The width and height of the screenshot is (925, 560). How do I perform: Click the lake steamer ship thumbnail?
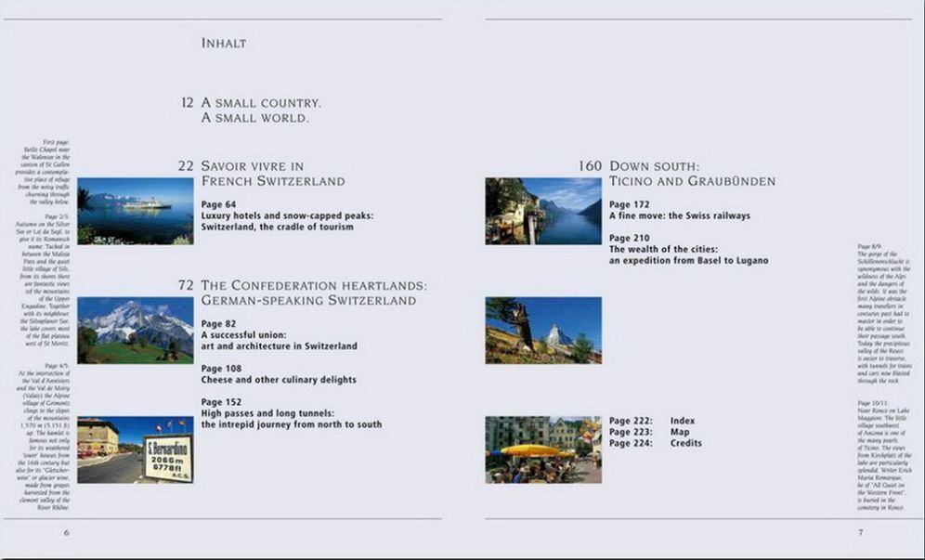click(135, 211)
